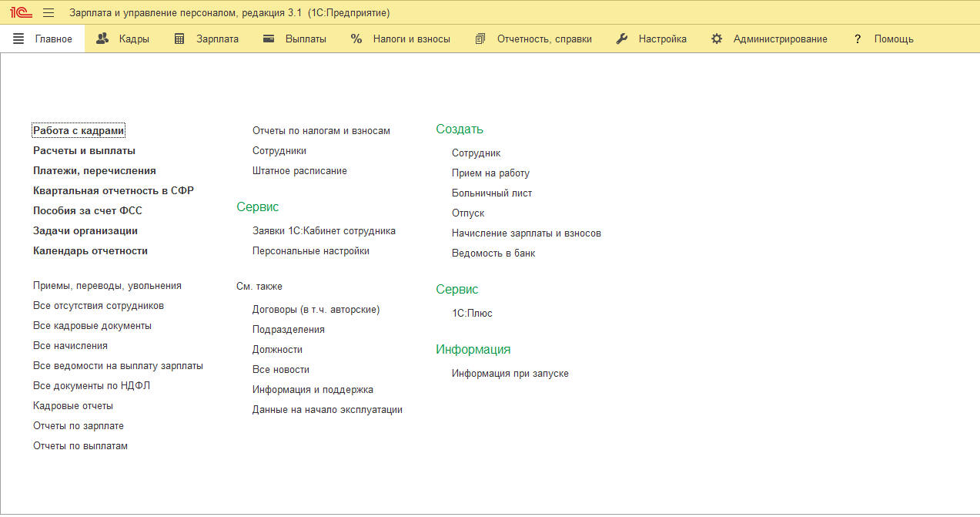Click the Настройка wrench icon
This screenshot has width=980, height=517.
(x=622, y=39)
